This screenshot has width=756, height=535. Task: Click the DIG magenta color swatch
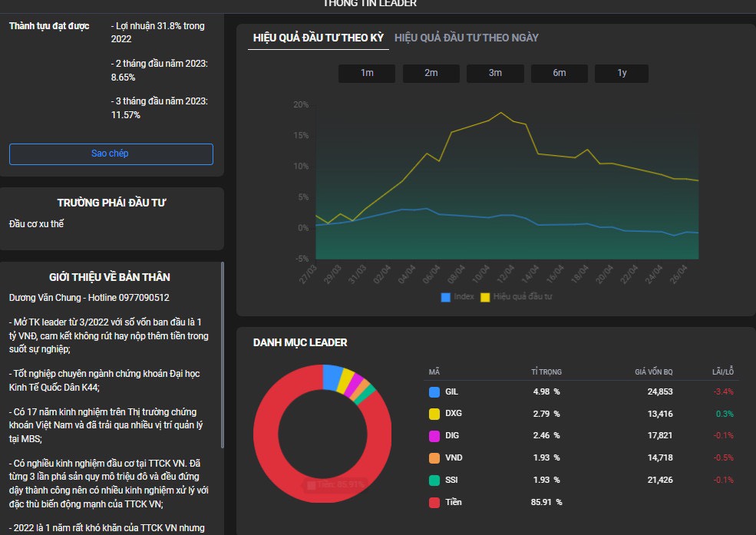click(434, 436)
